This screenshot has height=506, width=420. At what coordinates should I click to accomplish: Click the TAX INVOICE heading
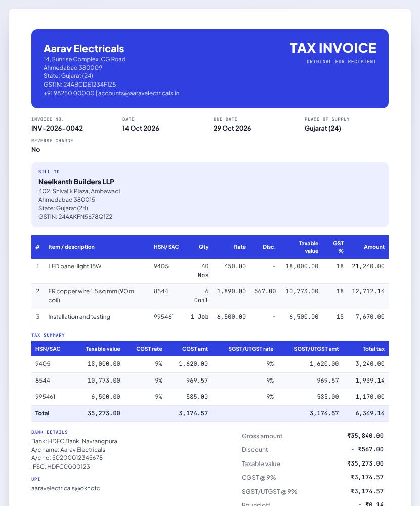[x=333, y=48]
